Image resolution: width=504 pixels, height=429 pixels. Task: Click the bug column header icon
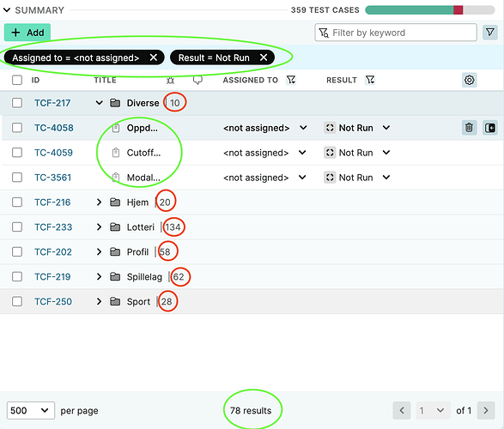(x=170, y=80)
